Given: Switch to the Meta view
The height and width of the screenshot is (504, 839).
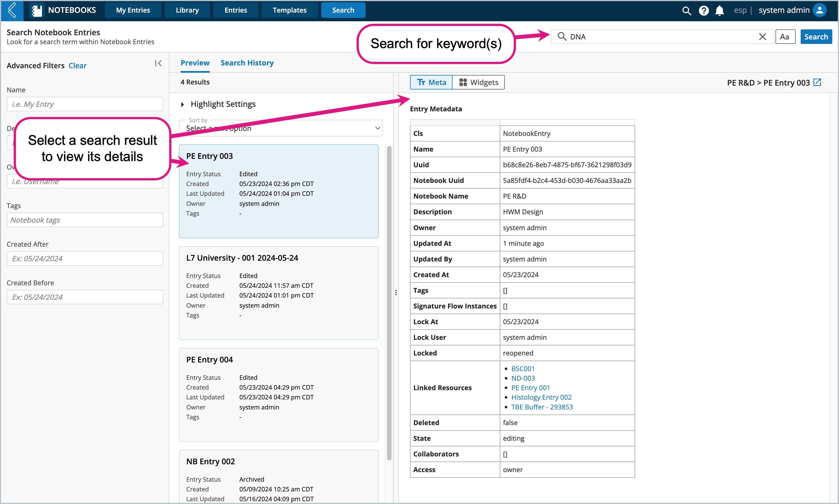Looking at the screenshot, I should click(x=431, y=82).
